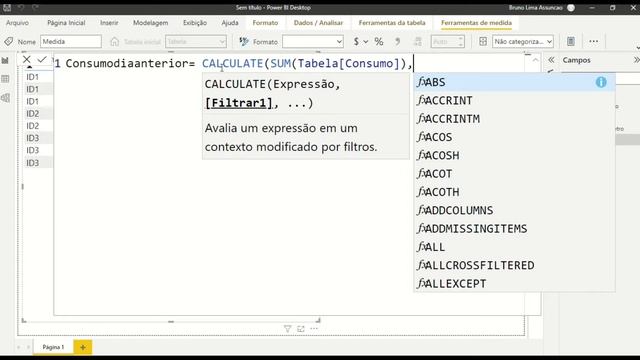Click the ABS function info icon
This screenshot has width=640, height=360.
coord(601,82)
